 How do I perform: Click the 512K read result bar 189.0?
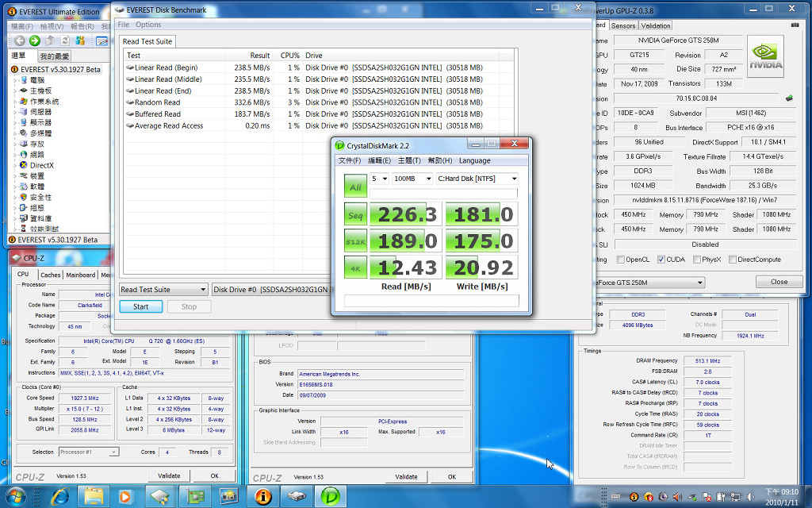pos(405,241)
